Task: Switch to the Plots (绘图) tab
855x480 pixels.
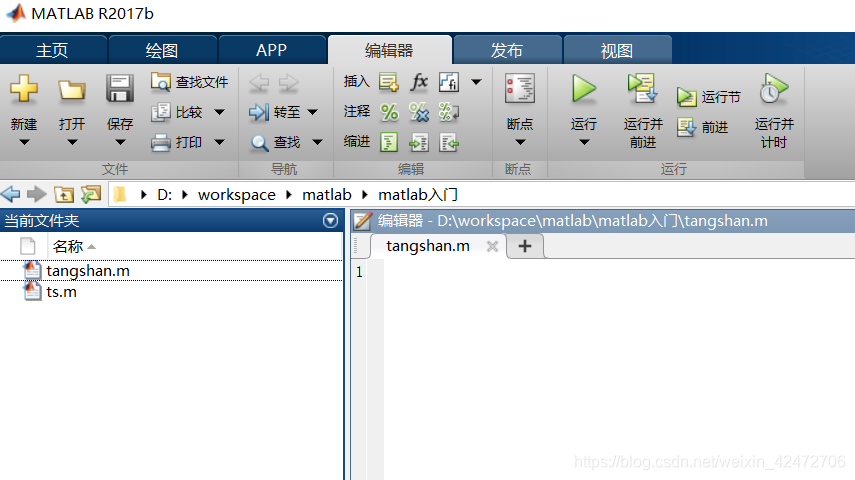Action: click(x=162, y=50)
